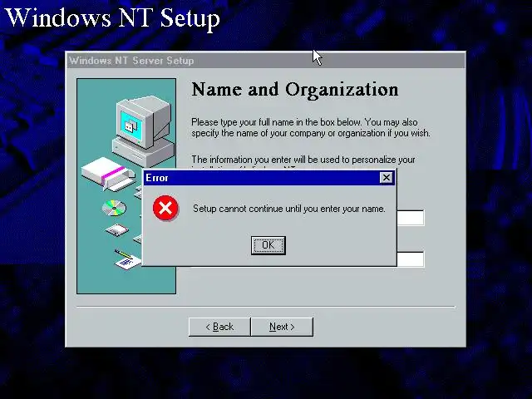Click the pencil and notepad graphic
The width and height of the screenshot is (532, 399).
click(x=127, y=259)
